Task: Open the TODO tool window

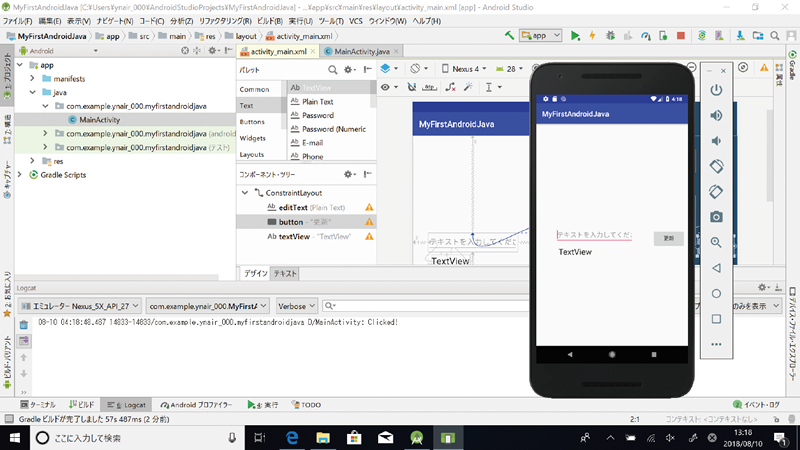Action: click(306, 405)
